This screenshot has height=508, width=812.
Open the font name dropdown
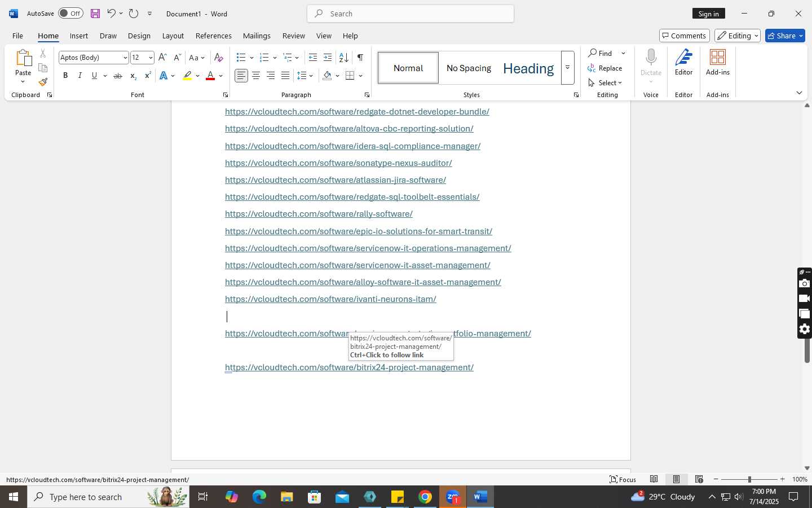pos(125,58)
